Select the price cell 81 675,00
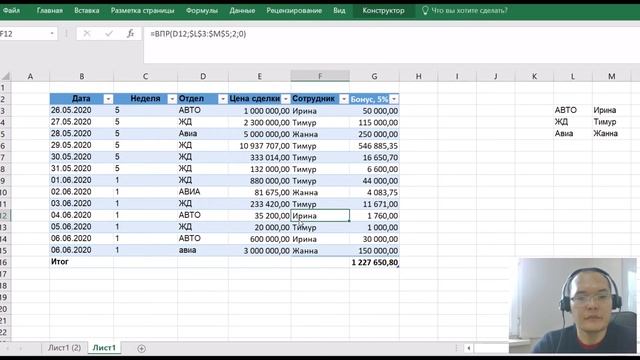The image size is (640, 360). [260, 192]
